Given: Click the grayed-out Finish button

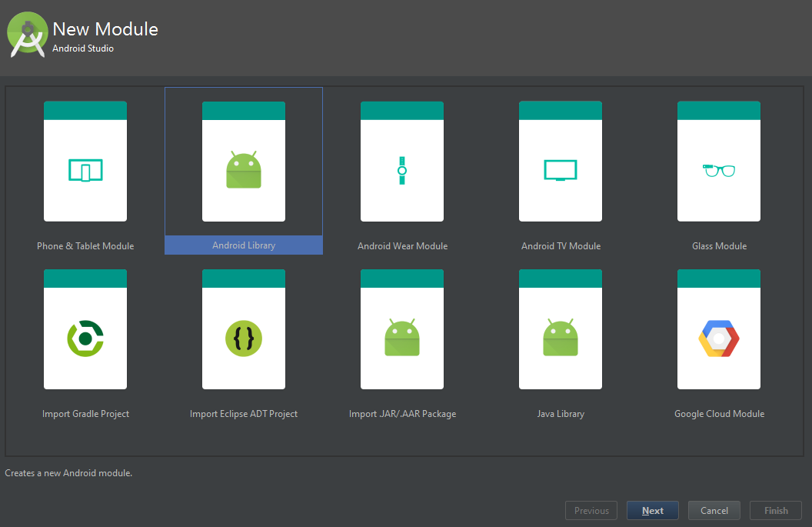Looking at the screenshot, I should tap(776, 511).
